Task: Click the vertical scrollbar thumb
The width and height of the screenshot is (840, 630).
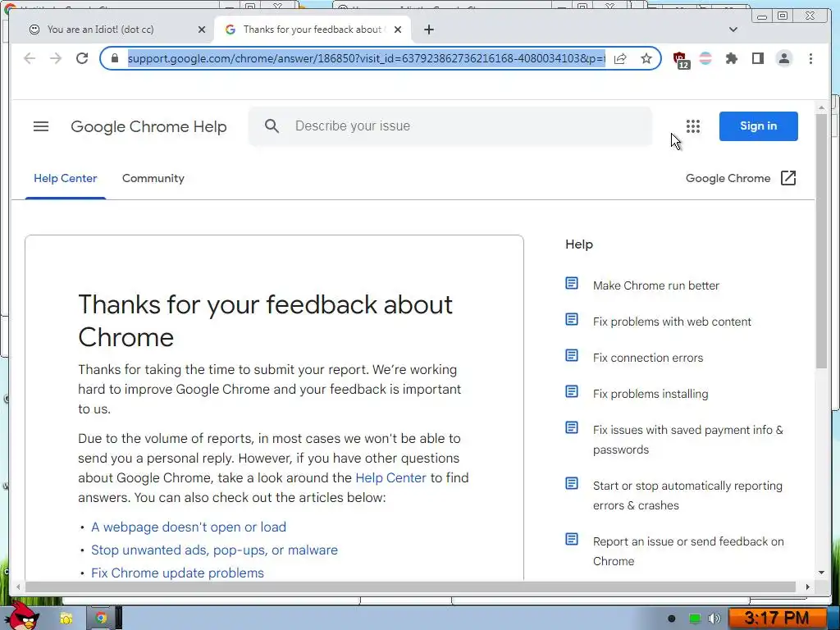Action: point(821,241)
